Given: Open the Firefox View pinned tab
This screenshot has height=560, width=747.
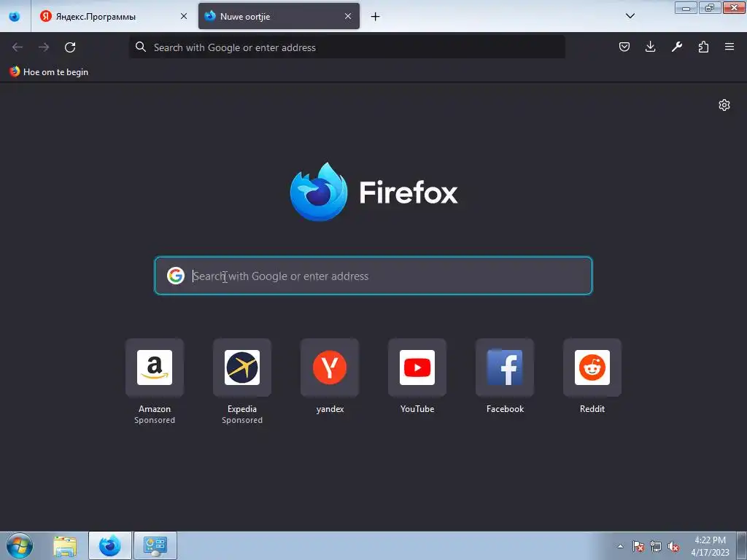Looking at the screenshot, I should pyautogui.click(x=15, y=16).
